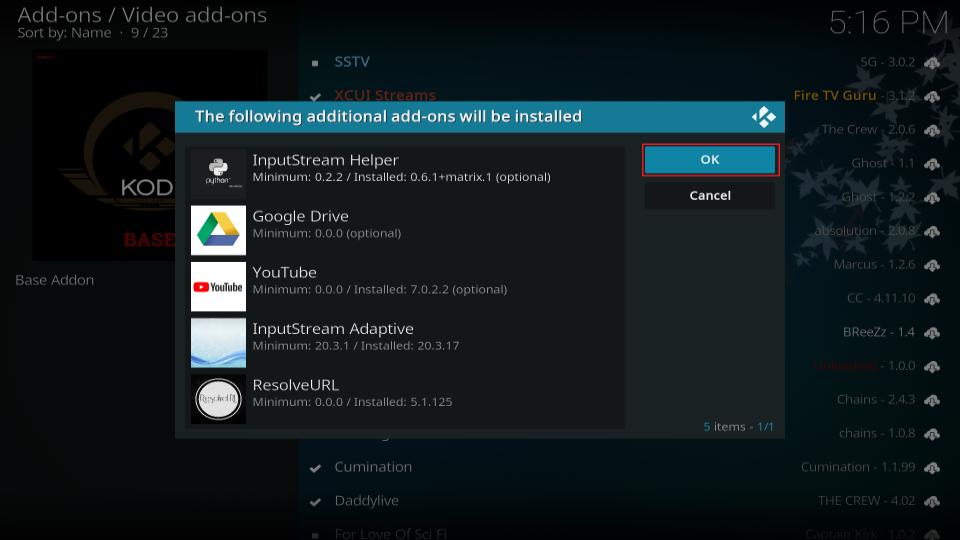Click cloud icon beside CC - 4.11.10

pos(932,299)
